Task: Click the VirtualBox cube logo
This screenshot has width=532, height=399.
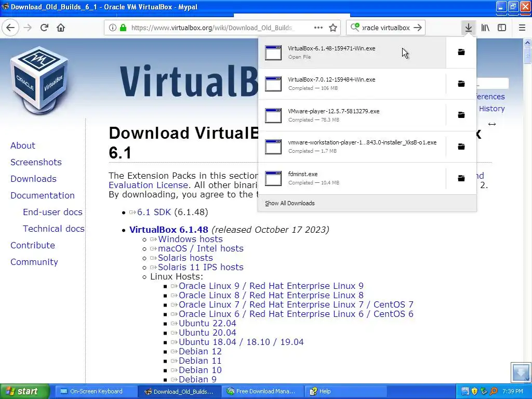Action: point(39,80)
